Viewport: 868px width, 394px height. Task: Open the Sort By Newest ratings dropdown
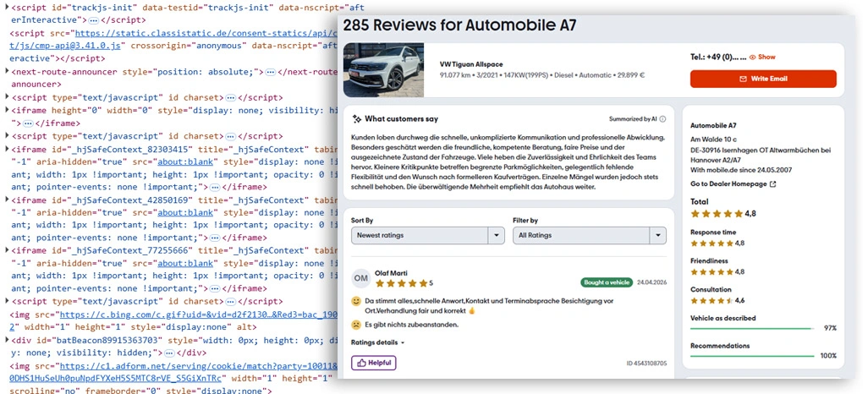[x=427, y=236]
